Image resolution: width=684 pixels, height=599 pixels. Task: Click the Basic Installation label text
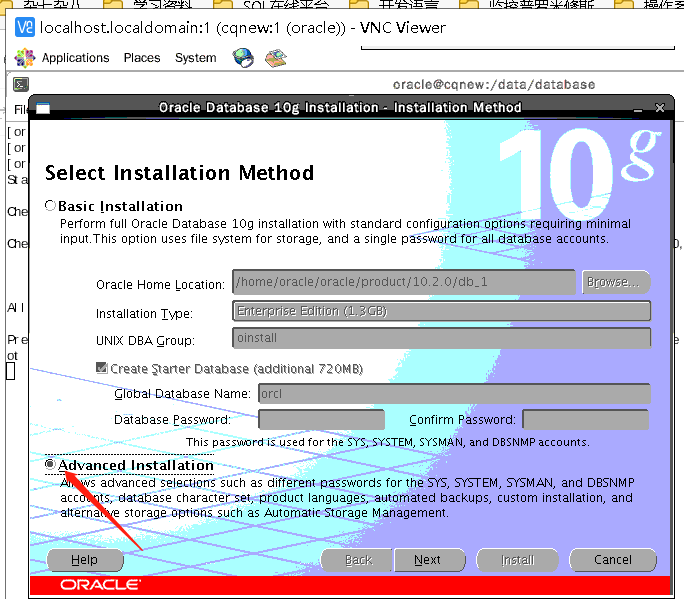pyautogui.click(x=120, y=206)
